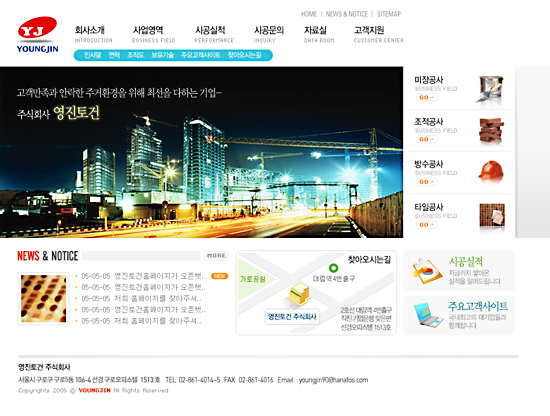
Task: Open the green 시공실적 banner title
Action: [466, 261]
